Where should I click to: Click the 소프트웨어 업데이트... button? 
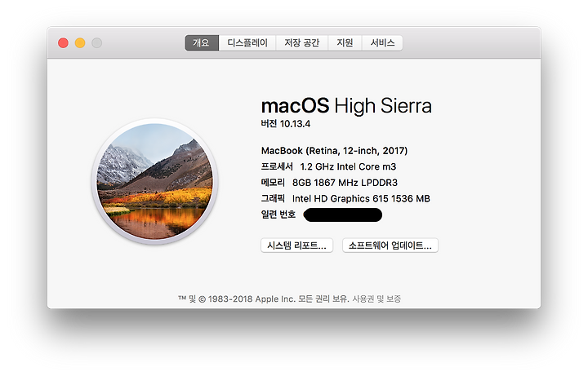pyautogui.click(x=390, y=246)
